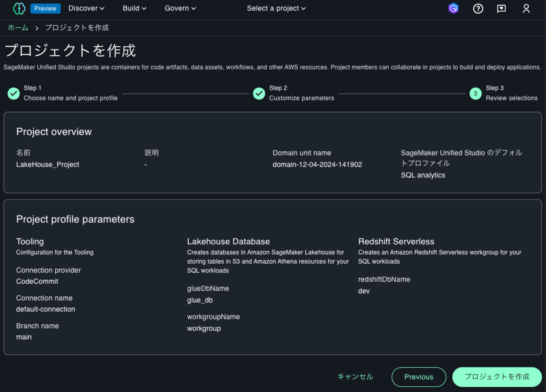Viewport: 546px width, 392px height.
Task: Open the help question mark icon
Action: click(x=478, y=9)
